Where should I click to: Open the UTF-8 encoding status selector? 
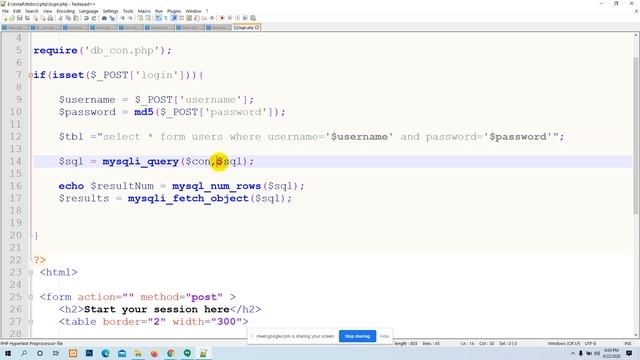(x=590, y=344)
